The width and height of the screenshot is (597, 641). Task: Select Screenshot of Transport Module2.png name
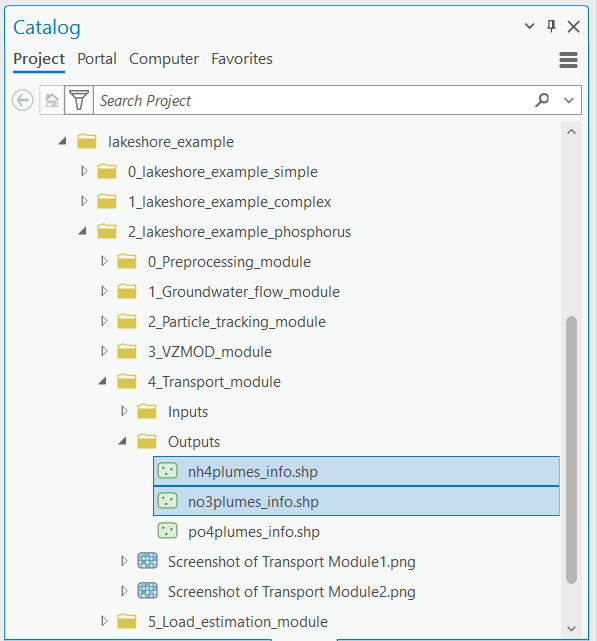click(292, 592)
